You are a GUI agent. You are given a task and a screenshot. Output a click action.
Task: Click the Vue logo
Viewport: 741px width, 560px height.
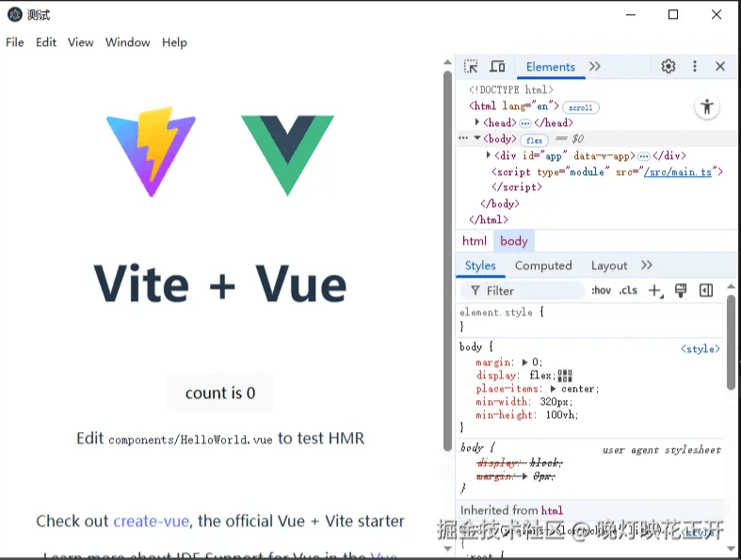tap(287, 155)
